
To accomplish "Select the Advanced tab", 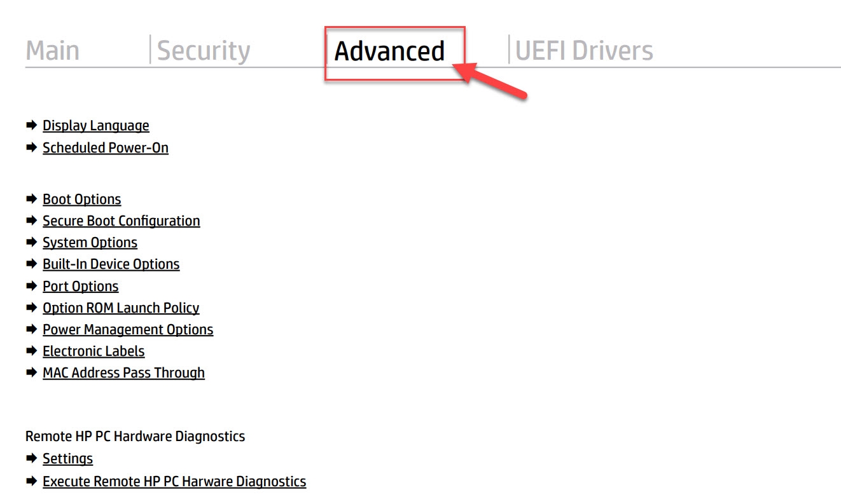I will pyautogui.click(x=389, y=51).
